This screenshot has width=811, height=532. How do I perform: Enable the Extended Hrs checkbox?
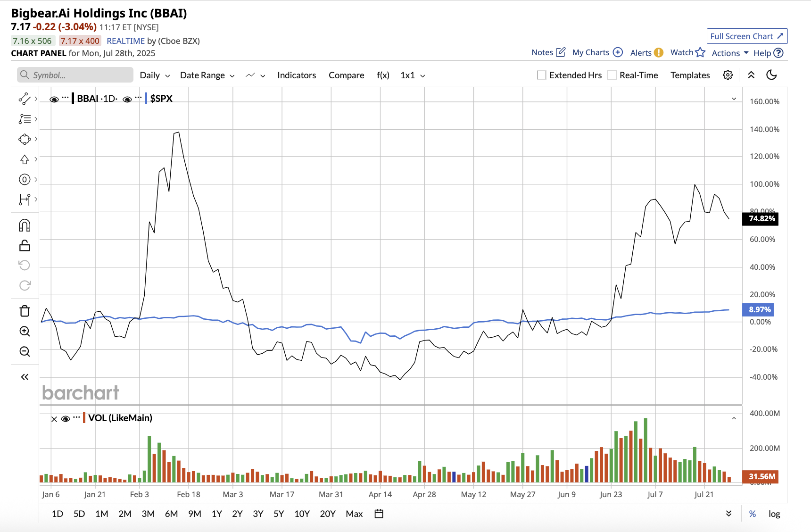pyautogui.click(x=542, y=75)
